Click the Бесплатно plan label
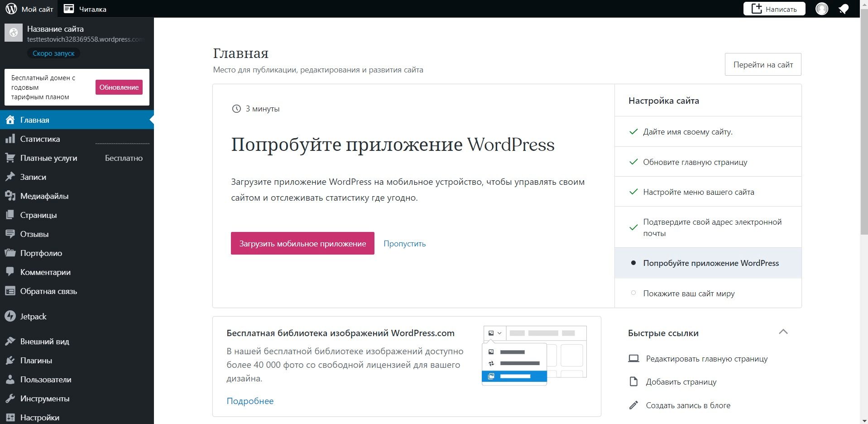Image resolution: width=868 pixels, height=424 pixels. (x=124, y=158)
